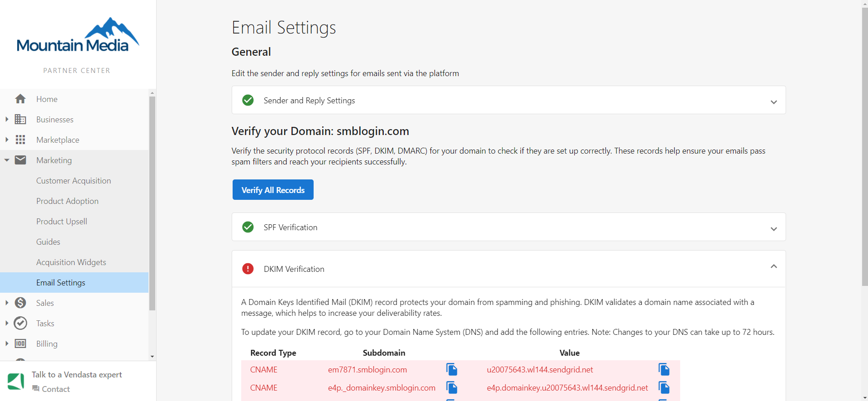The height and width of the screenshot is (401, 868).
Task: Click the Businesses building icon
Action: (20, 119)
